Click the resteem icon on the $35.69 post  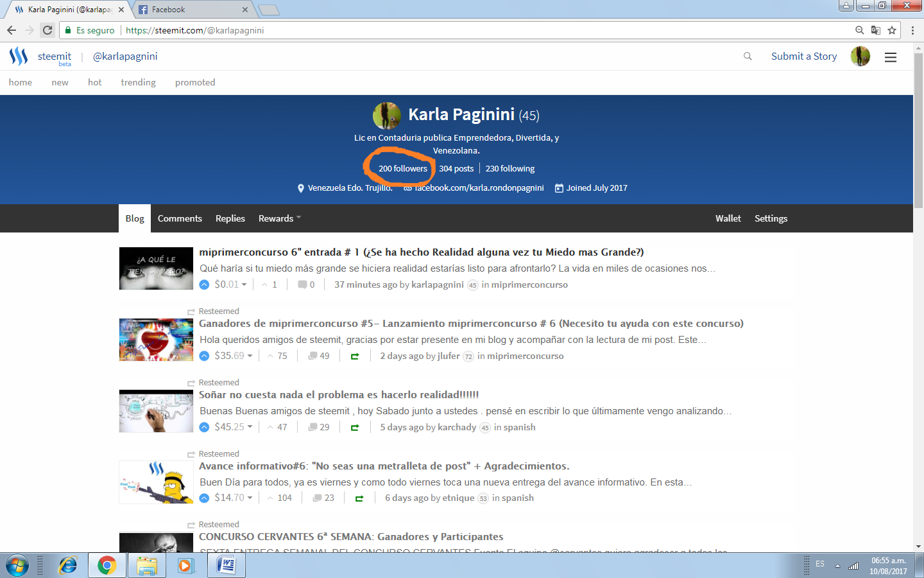355,356
